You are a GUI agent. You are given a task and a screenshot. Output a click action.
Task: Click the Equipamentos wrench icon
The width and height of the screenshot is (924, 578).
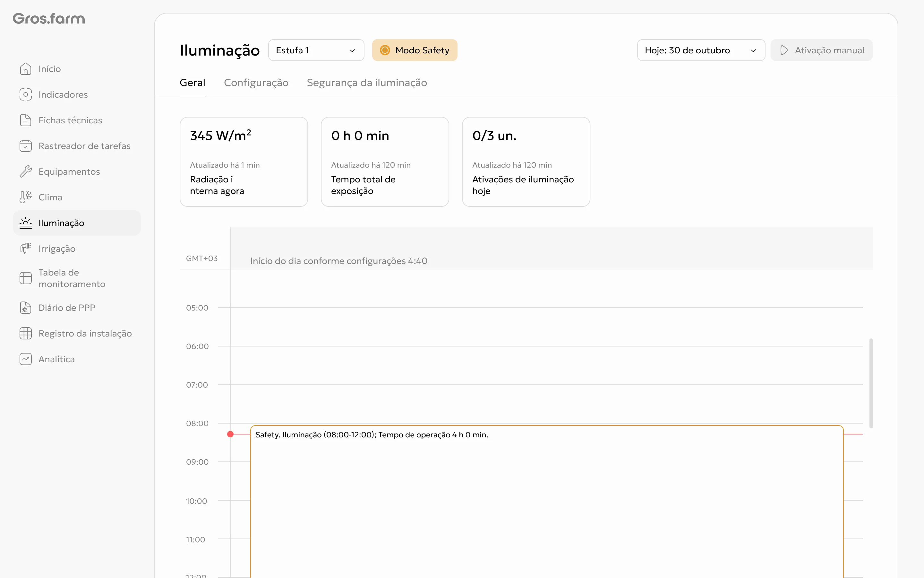26,171
